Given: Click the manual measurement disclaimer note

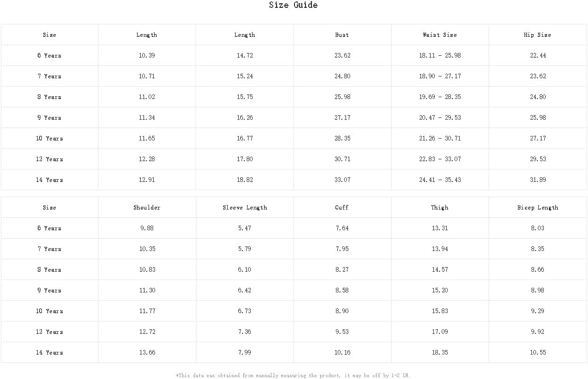Looking at the screenshot, I should coord(293,376).
